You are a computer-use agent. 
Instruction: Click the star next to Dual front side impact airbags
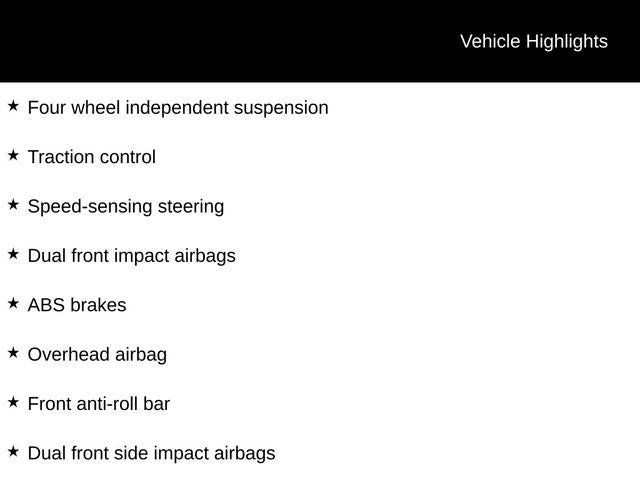point(13,452)
